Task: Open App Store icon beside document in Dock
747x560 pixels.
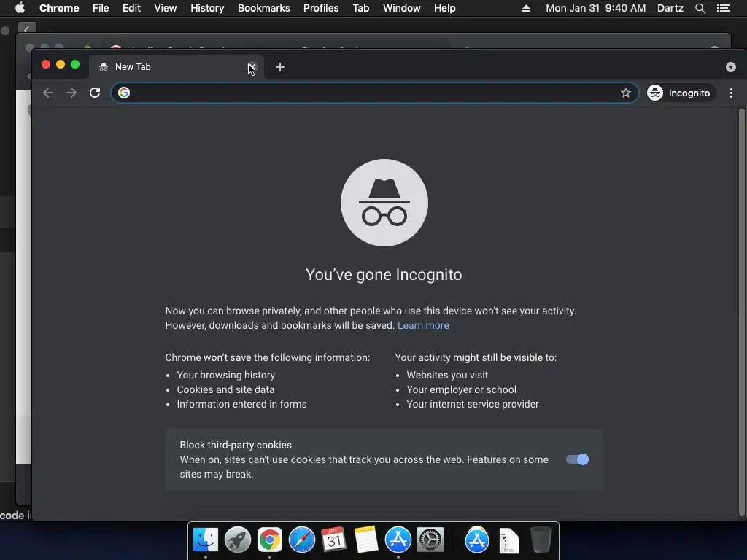Action: pyautogui.click(x=477, y=540)
